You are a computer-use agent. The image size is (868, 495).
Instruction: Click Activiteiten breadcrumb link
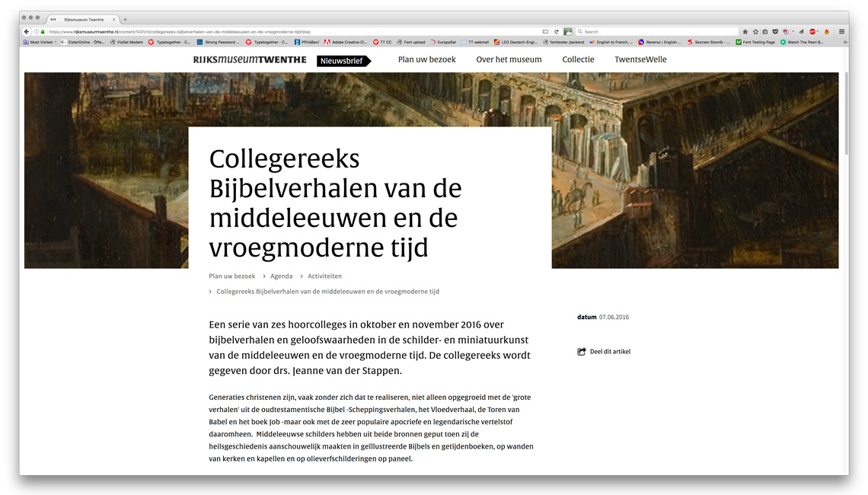pos(324,276)
